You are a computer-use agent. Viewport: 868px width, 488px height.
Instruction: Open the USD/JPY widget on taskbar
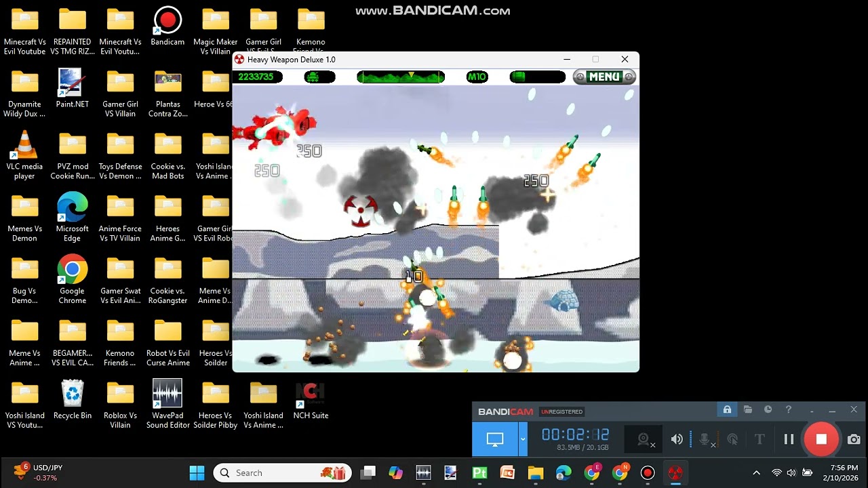(x=39, y=473)
